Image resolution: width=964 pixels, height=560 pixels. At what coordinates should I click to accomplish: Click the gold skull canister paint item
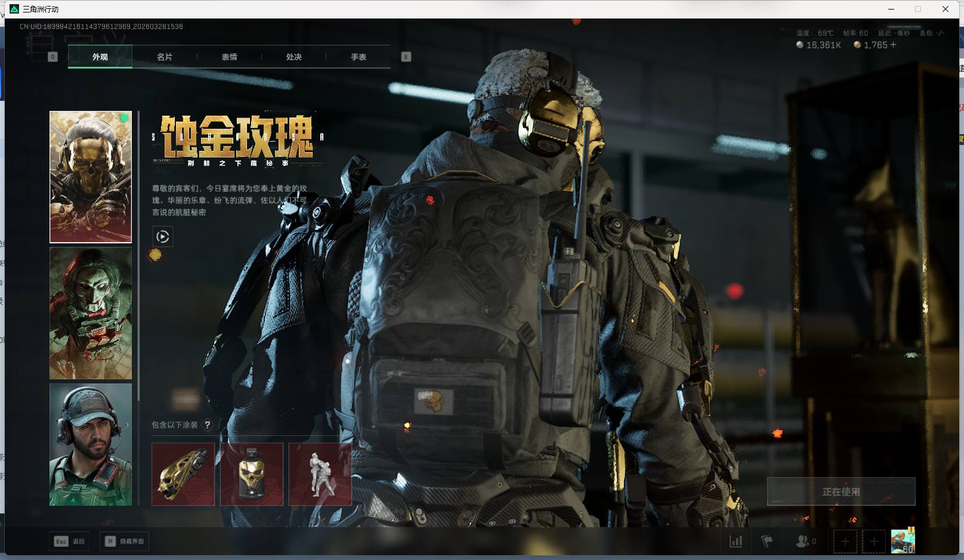pyautogui.click(x=252, y=474)
